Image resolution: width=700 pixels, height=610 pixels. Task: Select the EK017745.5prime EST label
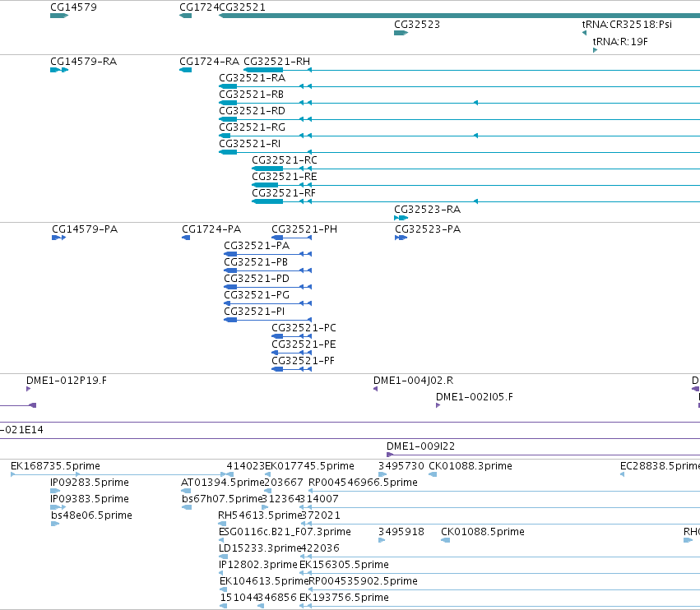310,466
